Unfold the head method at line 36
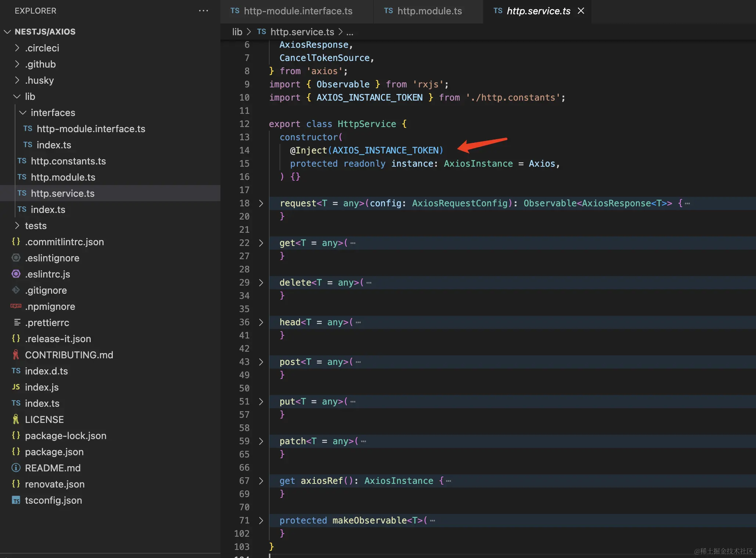Image resolution: width=756 pixels, height=558 pixels. tap(261, 322)
